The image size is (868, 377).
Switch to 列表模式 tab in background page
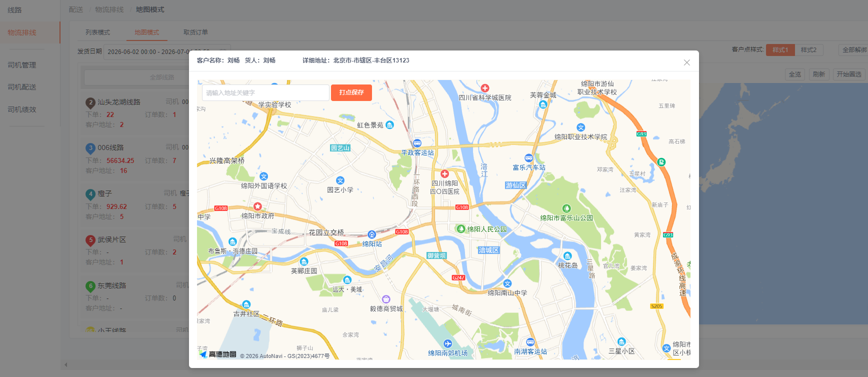pyautogui.click(x=97, y=32)
